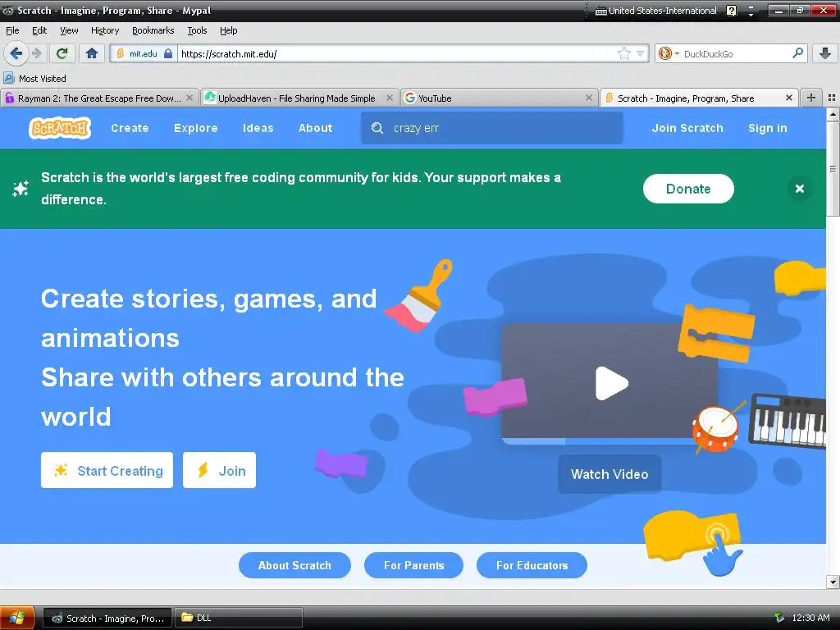
Task: Click Sign in
Action: click(767, 128)
